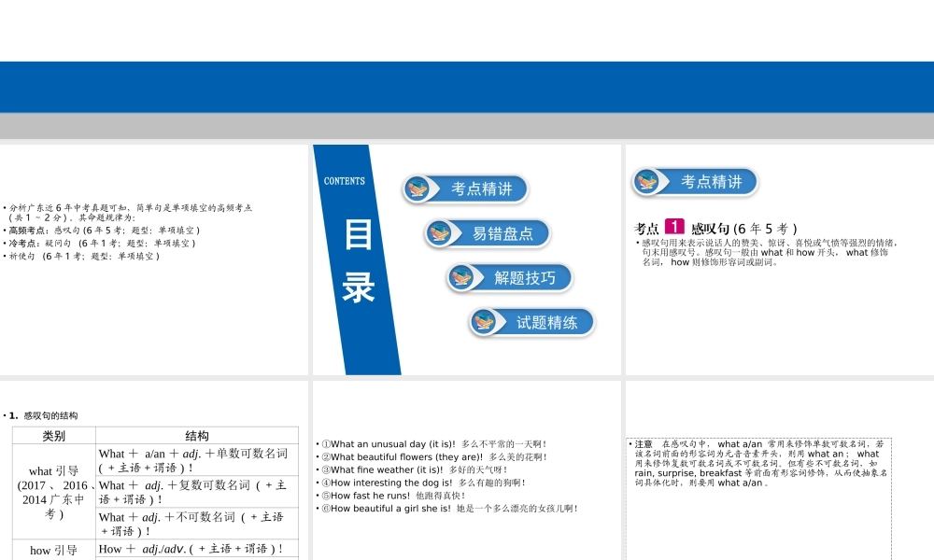This screenshot has height=560, width=934.
Task: Click the 分析广东近6年中考真题 bullet
Action: (127, 213)
